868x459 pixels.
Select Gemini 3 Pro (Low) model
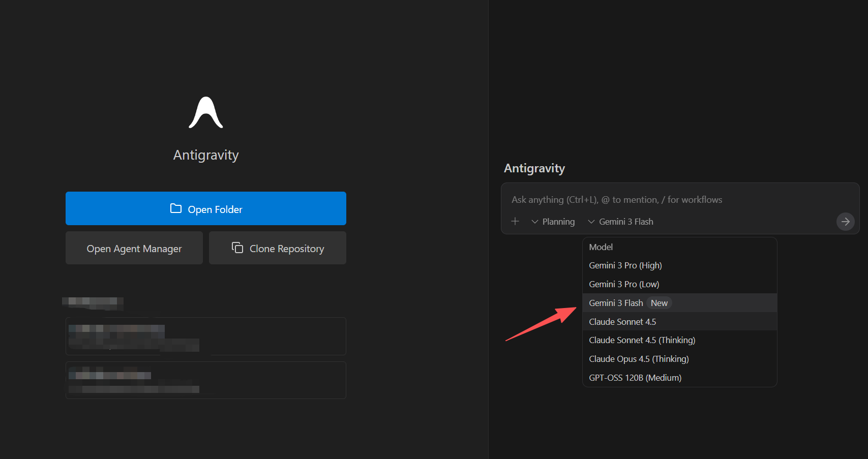tap(624, 284)
